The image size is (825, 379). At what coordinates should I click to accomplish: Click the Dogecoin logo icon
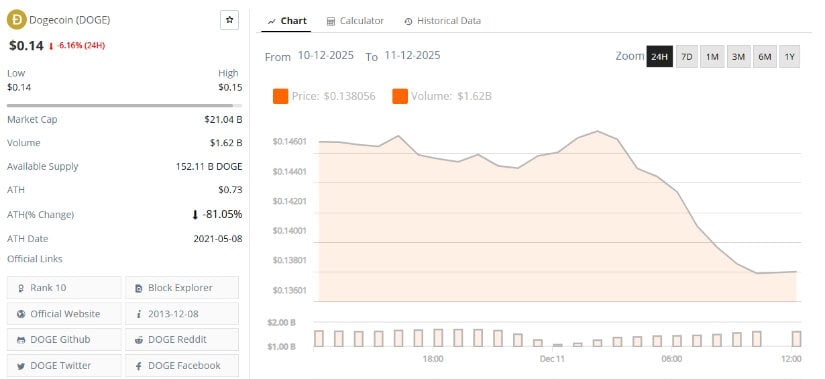click(16, 20)
